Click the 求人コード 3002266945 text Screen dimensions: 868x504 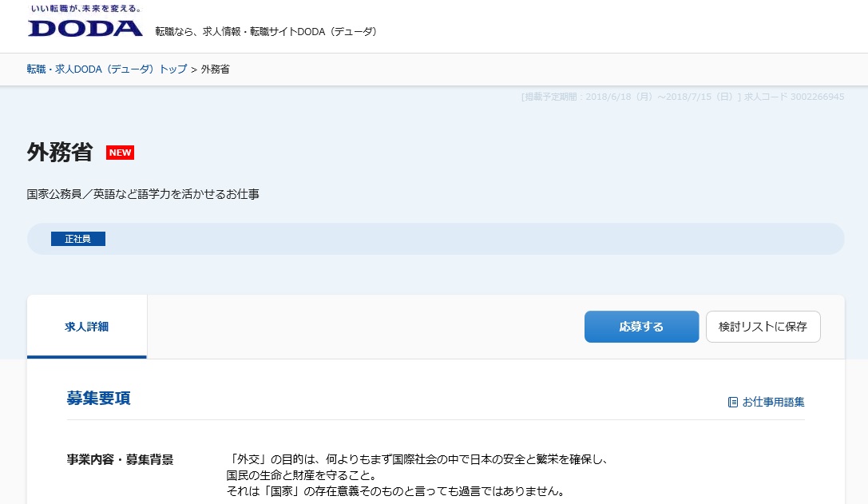coord(794,97)
